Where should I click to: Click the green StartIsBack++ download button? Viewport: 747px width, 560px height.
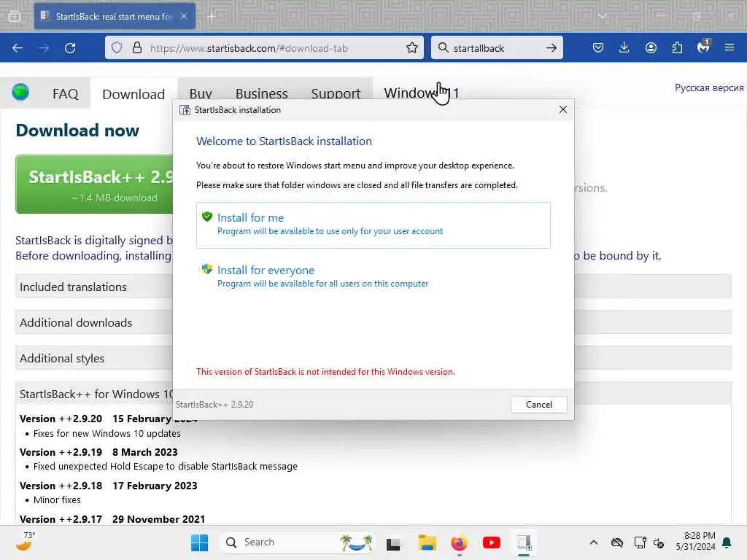click(x=94, y=184)
